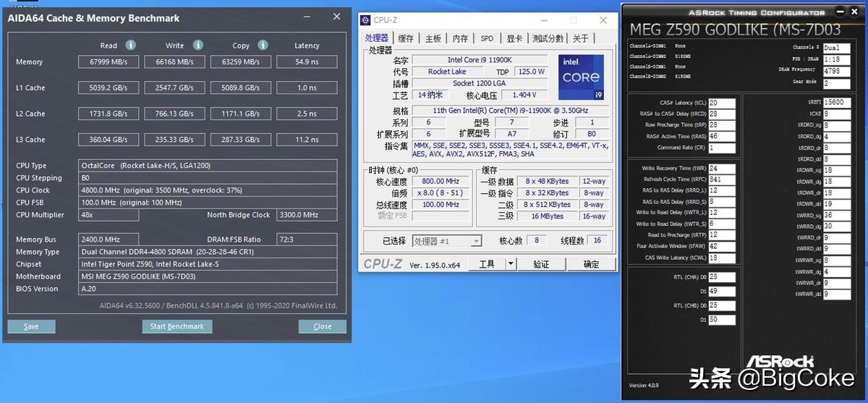
Task: Click the 确定 button in CPU-Z
Action: [x=591, y=264]
